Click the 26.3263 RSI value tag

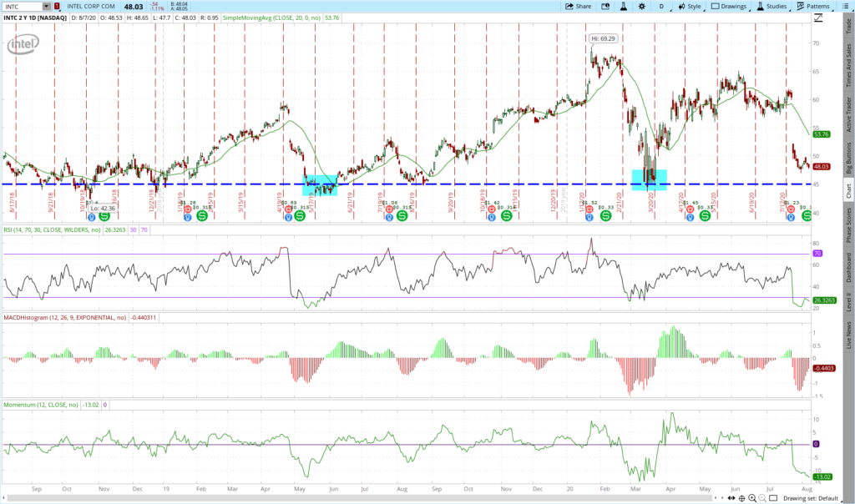(x=824, y=300)
